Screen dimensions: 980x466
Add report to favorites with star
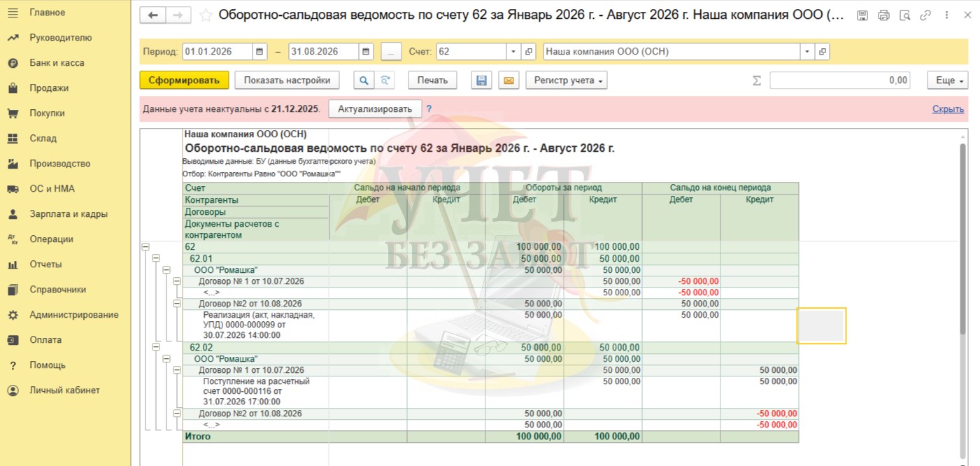tap(206, 15)
